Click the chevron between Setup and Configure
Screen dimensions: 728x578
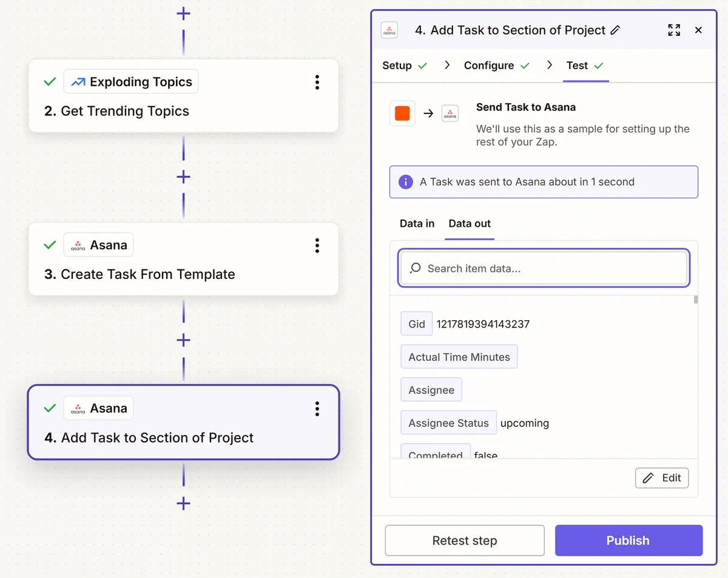[x=447, y=65]
